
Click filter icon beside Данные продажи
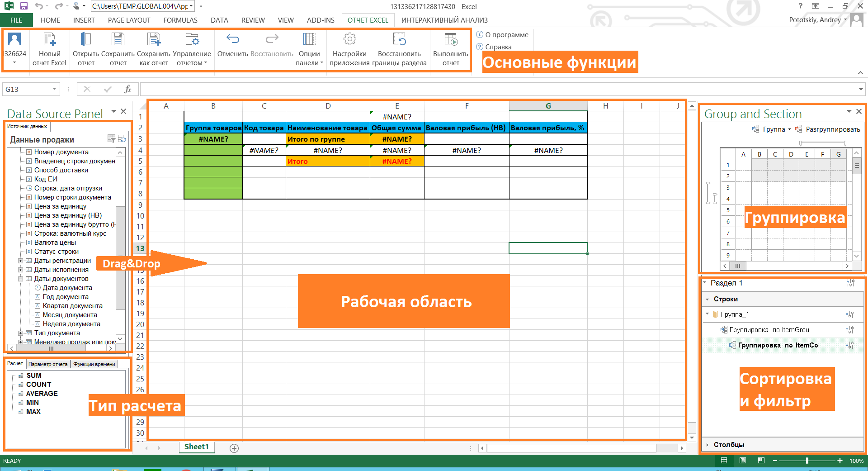tap(112, 139)
